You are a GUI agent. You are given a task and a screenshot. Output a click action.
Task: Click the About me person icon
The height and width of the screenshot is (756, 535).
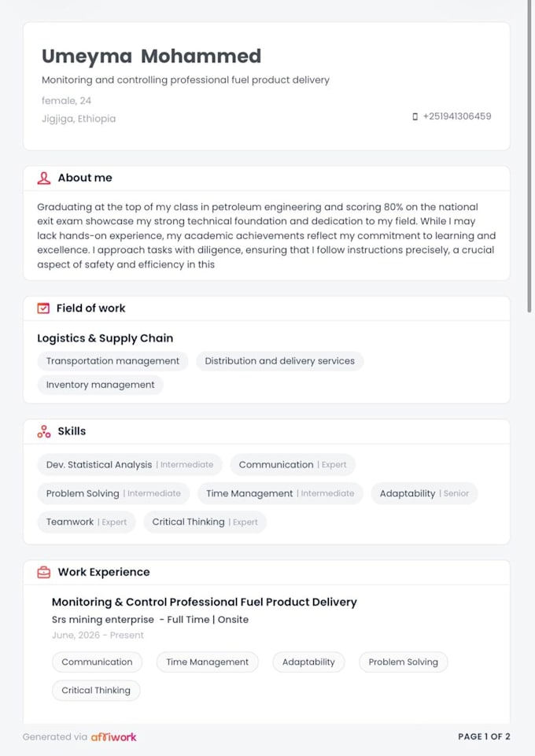(x=44, y=178)
